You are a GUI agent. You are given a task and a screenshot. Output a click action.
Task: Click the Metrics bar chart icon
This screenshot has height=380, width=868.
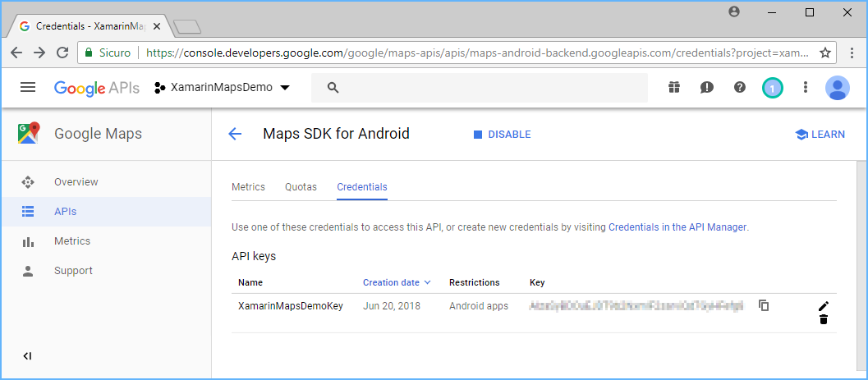coord(28,242)
